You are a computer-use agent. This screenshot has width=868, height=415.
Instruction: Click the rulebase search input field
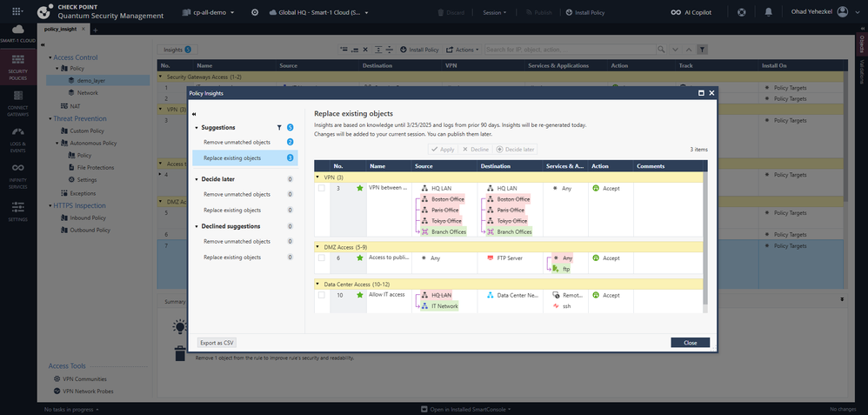click(571, 50)
